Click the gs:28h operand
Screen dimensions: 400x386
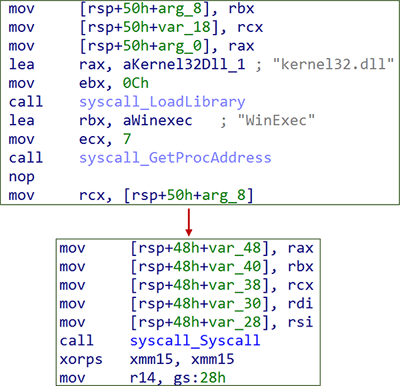199,378
